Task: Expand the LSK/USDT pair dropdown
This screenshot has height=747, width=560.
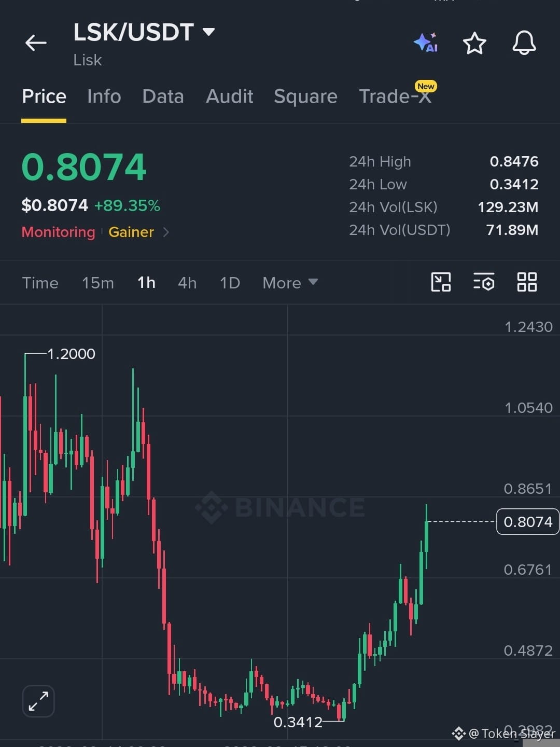Action: (x=208, y=32)
